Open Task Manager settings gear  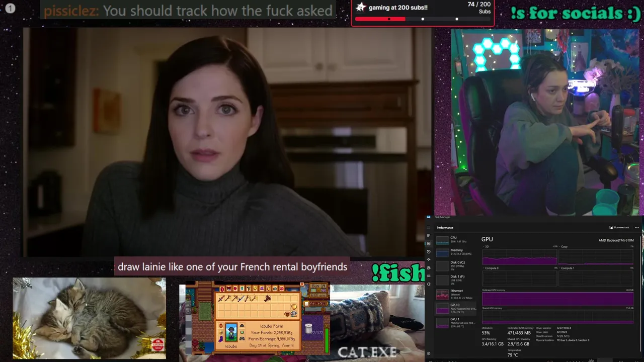(429, 353)
